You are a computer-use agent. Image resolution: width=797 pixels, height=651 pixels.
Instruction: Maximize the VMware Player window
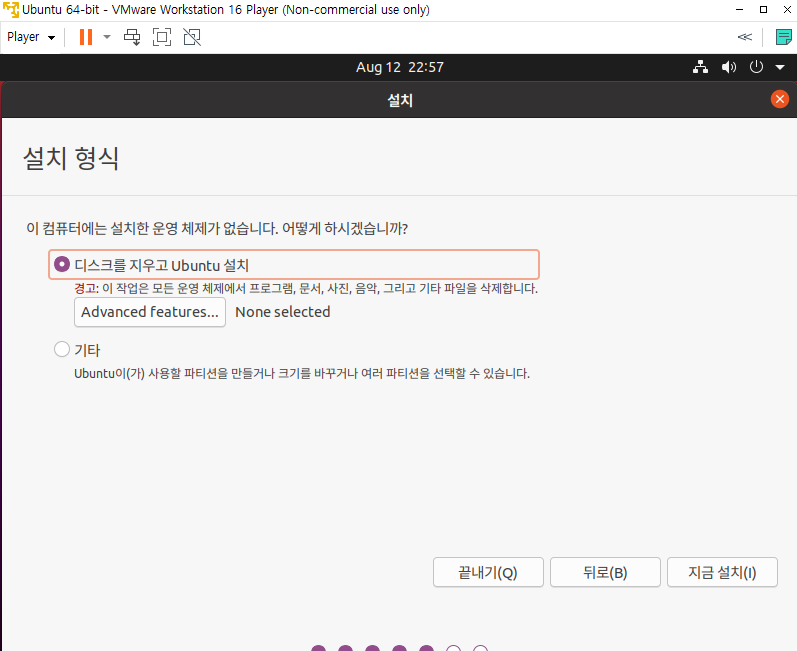pos(763,10)
